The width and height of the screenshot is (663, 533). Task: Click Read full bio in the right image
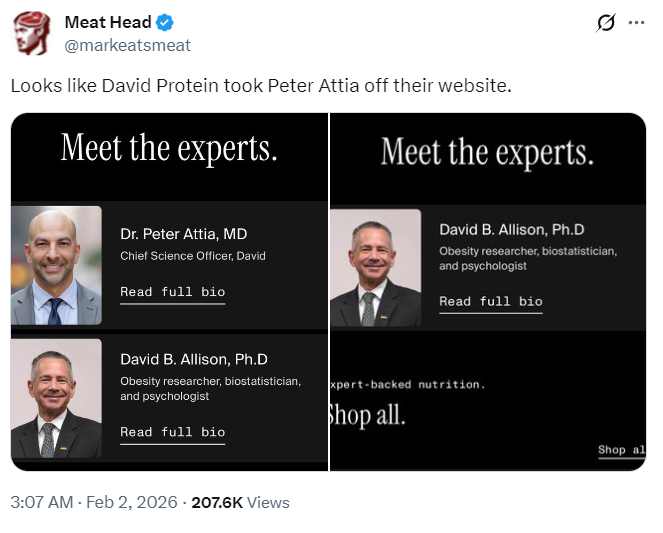point(490,301)
